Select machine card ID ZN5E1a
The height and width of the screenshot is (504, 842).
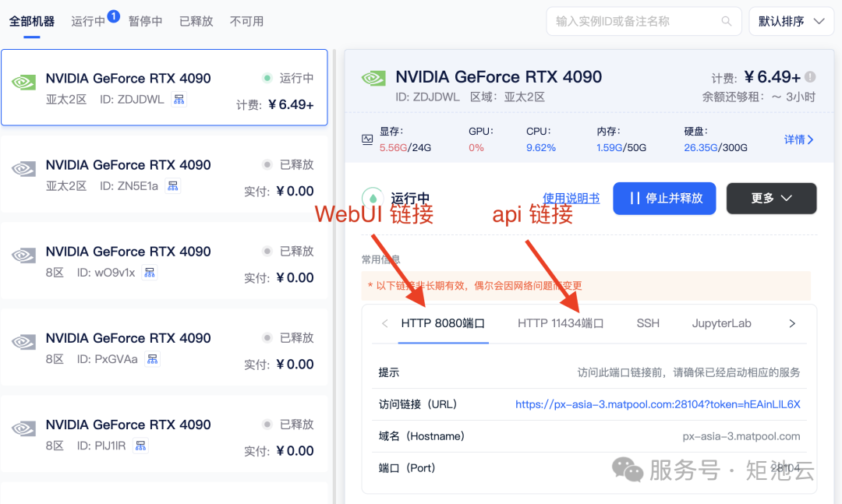pos(165,174)
